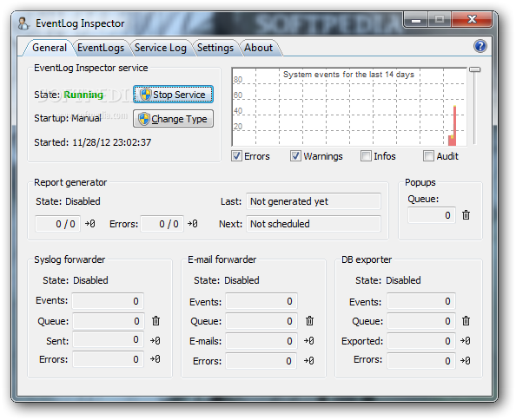Click the DB exporter Exported field
The height and width of the screenshot is (420, 516).
421,341
